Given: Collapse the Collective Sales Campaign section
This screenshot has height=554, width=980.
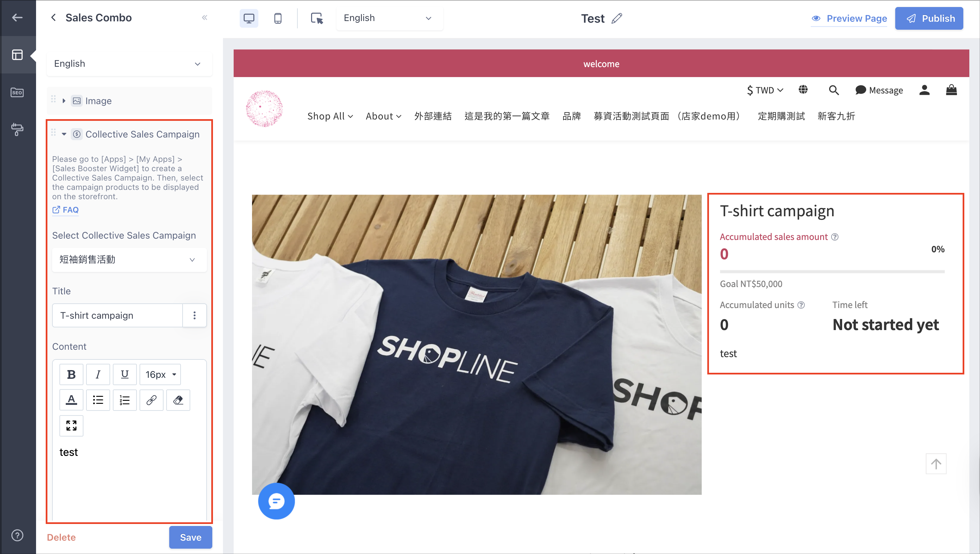Looking at the screenshot, I should point(64,134).
